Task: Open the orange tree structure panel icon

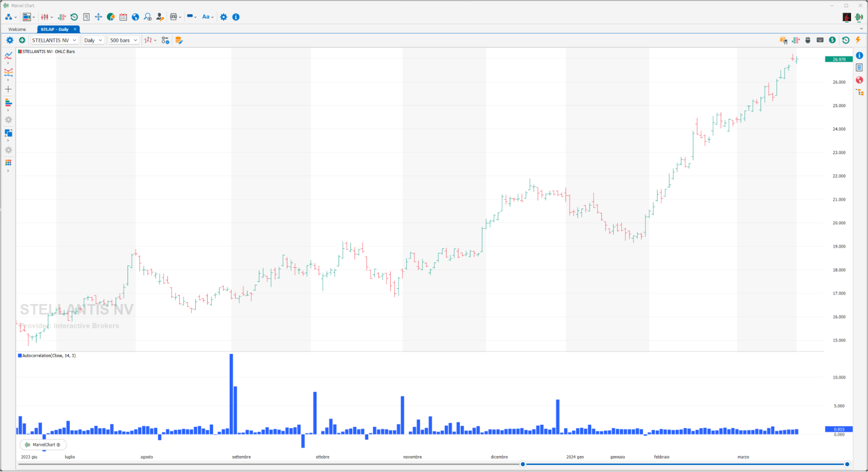Action: 859,92
